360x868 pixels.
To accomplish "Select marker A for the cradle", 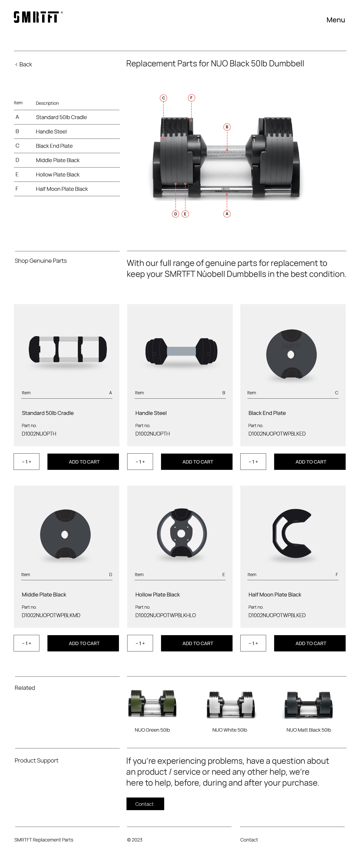I will point(227,214).
